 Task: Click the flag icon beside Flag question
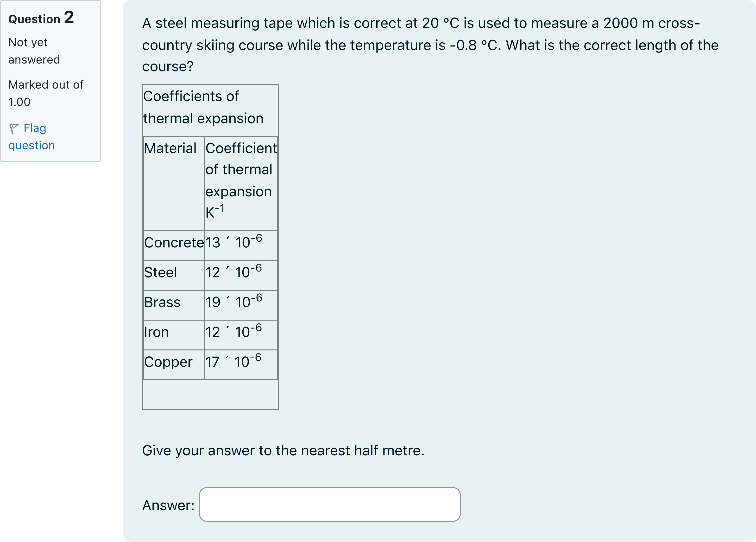click(x=14, y=129)
